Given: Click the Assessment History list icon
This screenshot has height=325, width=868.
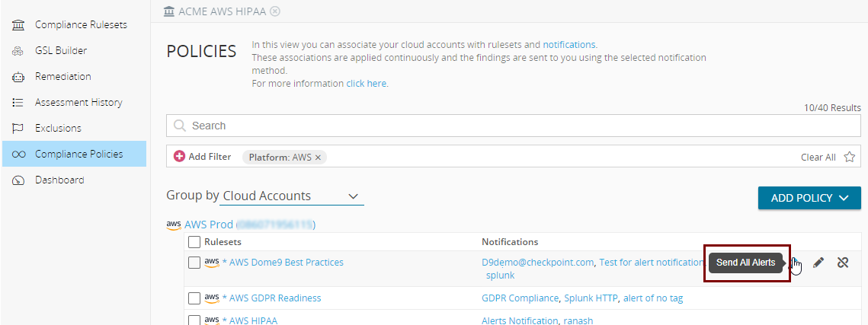Looking at the screenshot, I should point(18,102).
